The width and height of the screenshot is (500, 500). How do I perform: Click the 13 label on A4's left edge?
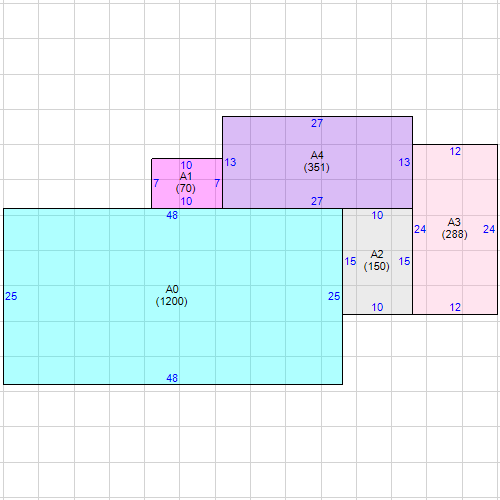pyautogui.click(x=230, y=162)
